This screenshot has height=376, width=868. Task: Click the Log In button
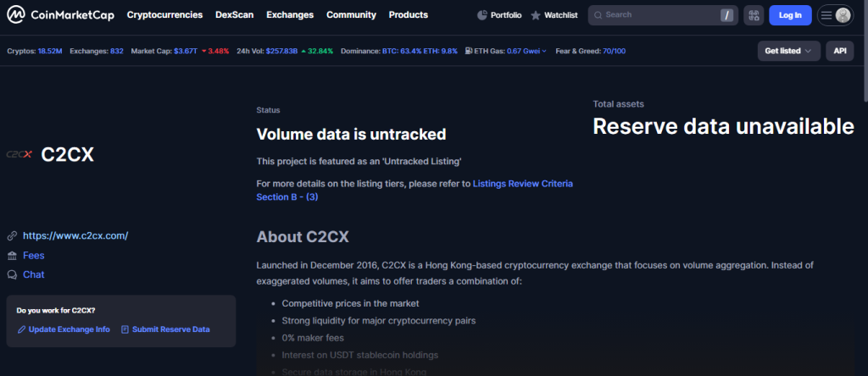789,15
